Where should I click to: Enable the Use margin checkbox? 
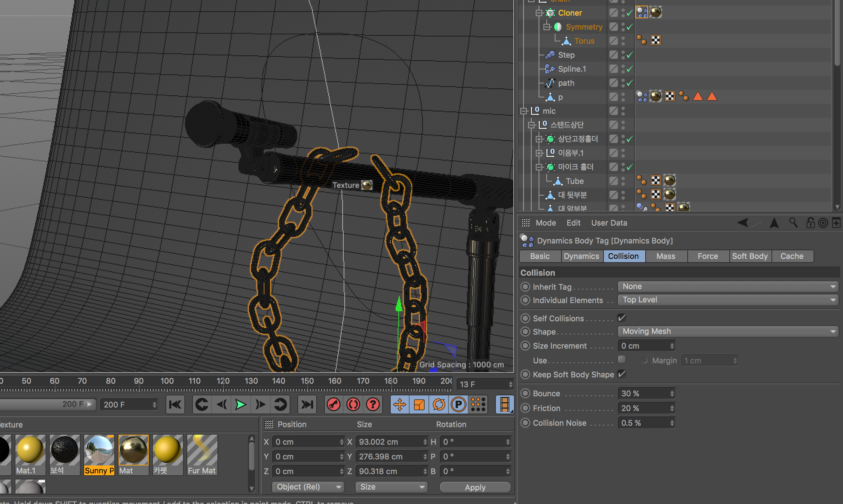click(621, 360)
